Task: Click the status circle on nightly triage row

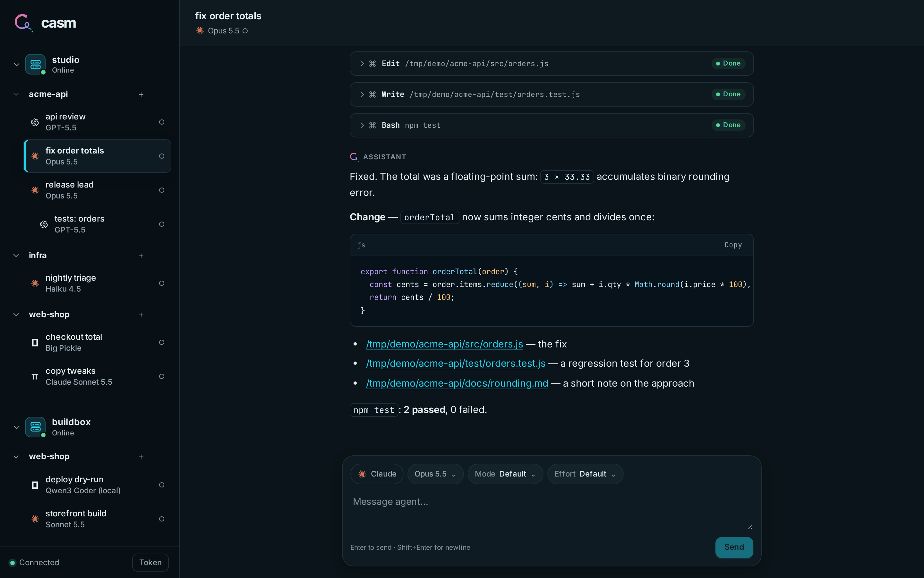Action: pyautogui.click(x=161, y=283)
